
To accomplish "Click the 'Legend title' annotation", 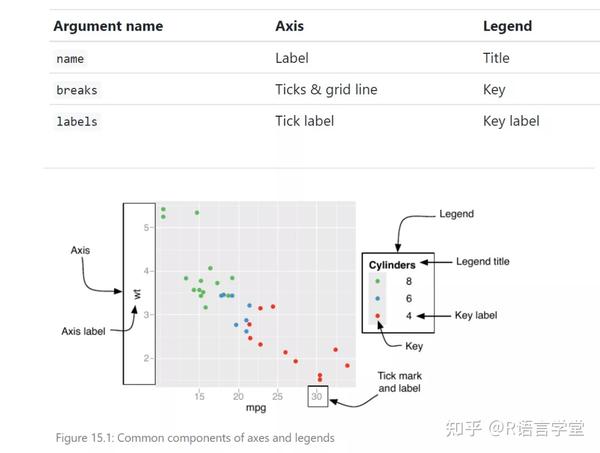I will (x=483, y=262).
